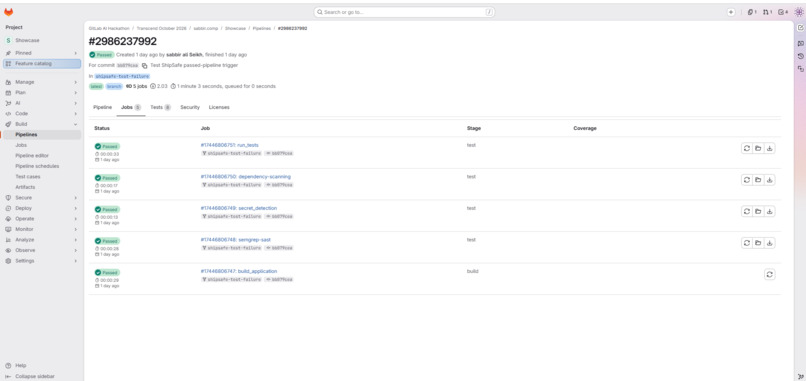Screen dimensions: 806x381
Task: Browse artifacts of semgrep-sast job
Action: click(758, 243)
